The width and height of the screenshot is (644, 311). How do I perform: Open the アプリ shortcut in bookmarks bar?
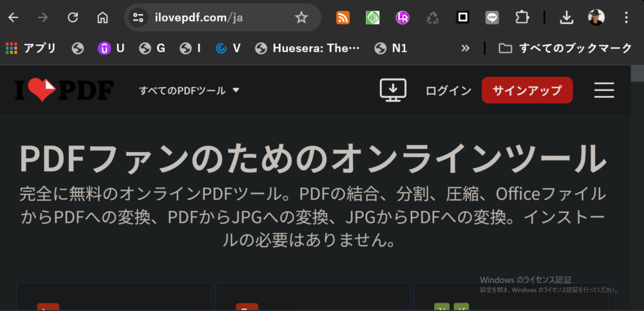(x=30, y=48)
